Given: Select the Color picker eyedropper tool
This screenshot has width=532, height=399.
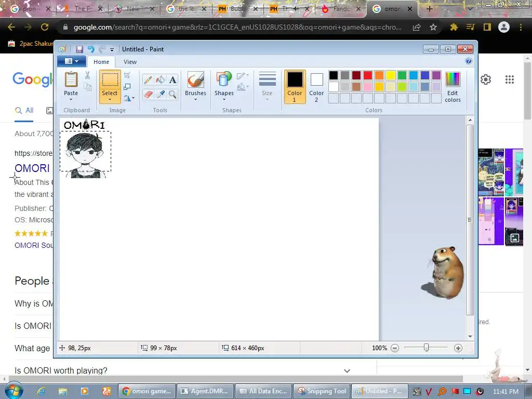Looking at the screenshot, I should coord(161,94).
